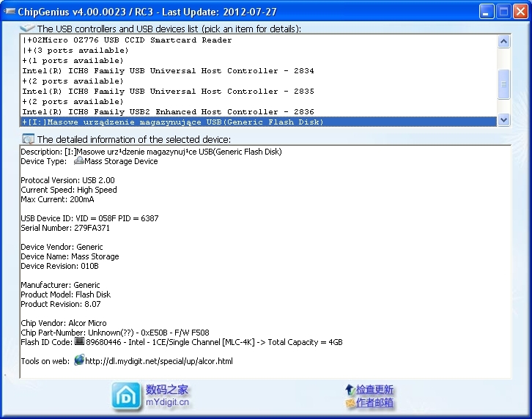The height and width of the screenshot is (419, 532).
Task: Select '(2 ports available)' row below controller 2835
Action: pos(259,101)
